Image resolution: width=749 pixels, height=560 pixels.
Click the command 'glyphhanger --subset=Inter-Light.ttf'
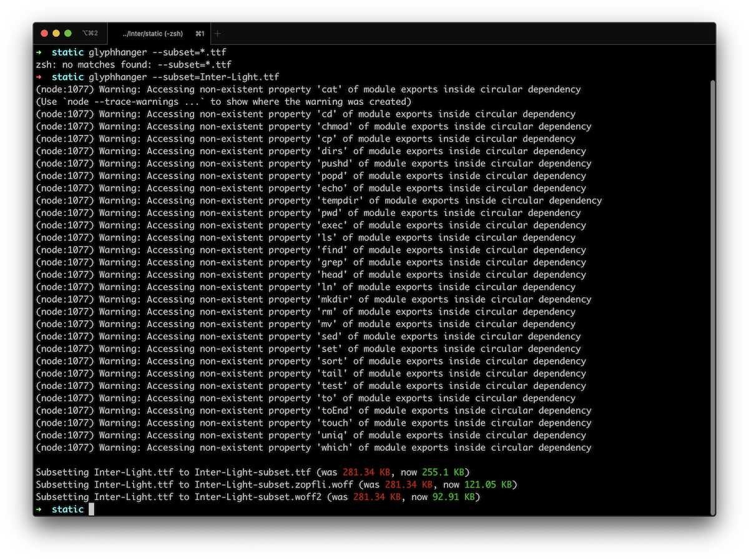[184, 77]
